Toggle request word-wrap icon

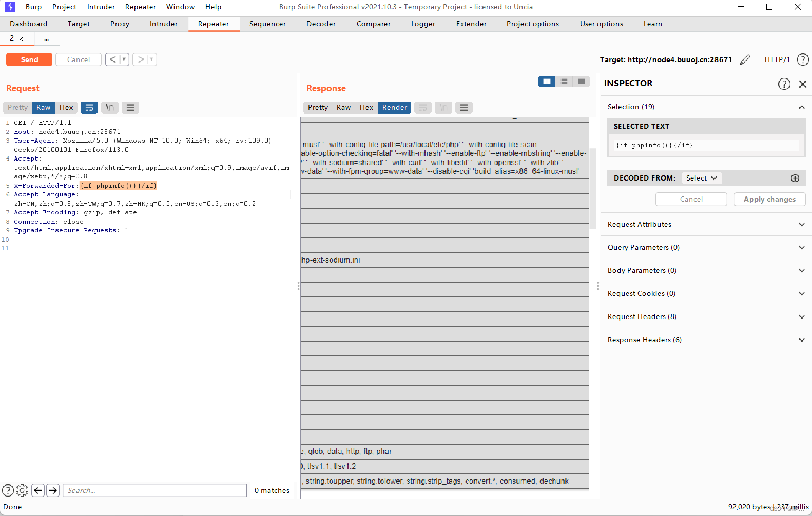pos(89,107)
